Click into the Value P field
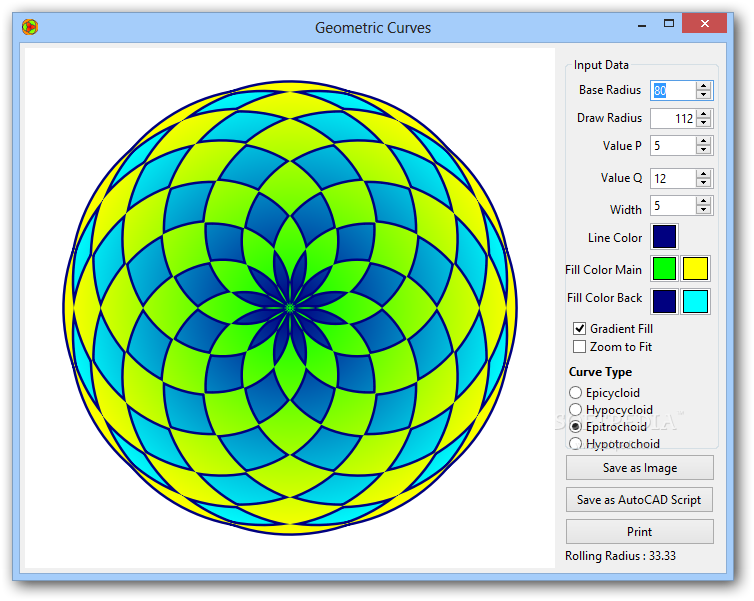The width and height of the screenshot is (754, 601). tap(673, 146)
